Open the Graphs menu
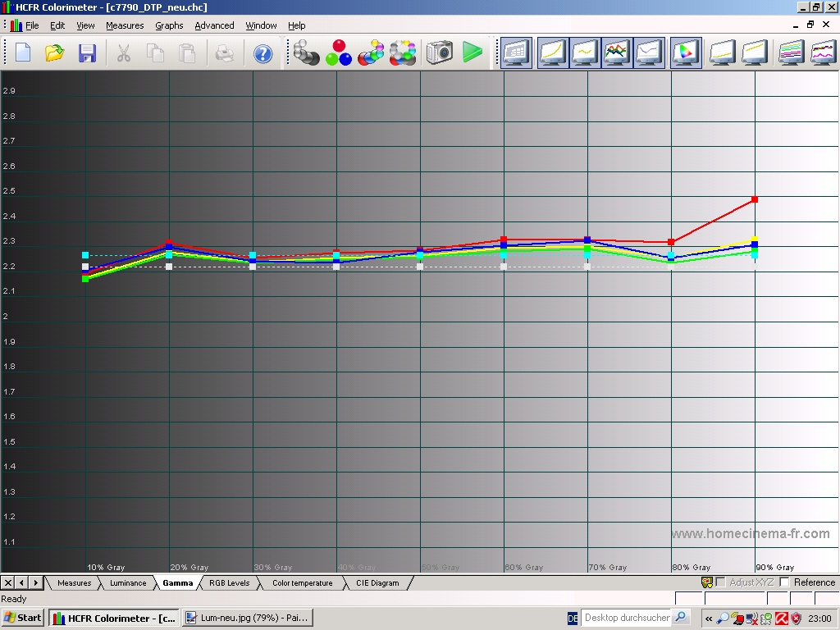This screenshot has height=630, width=840. click(169, 25)
